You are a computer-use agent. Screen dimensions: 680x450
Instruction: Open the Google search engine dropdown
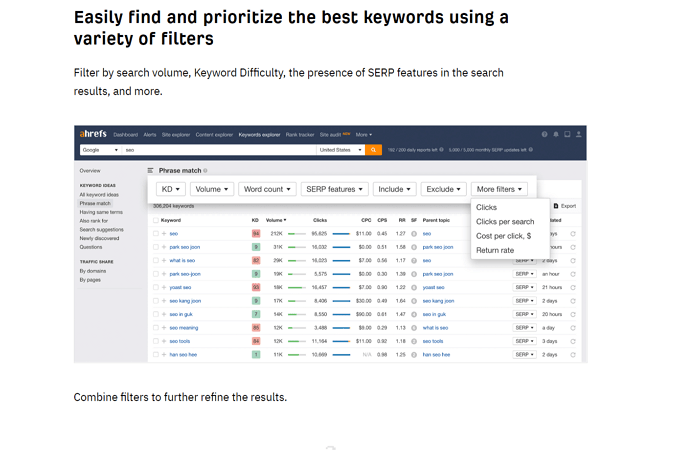click(100, 150)
